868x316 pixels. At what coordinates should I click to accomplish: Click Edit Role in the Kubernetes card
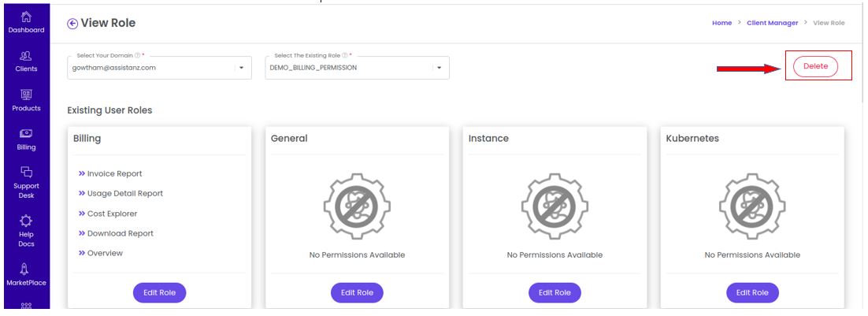[752, 293]
